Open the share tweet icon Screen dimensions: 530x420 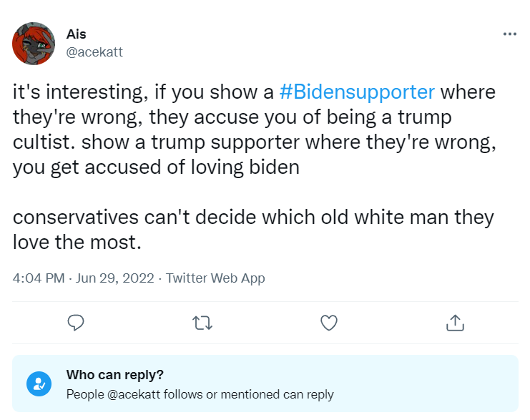click(455, 323)
